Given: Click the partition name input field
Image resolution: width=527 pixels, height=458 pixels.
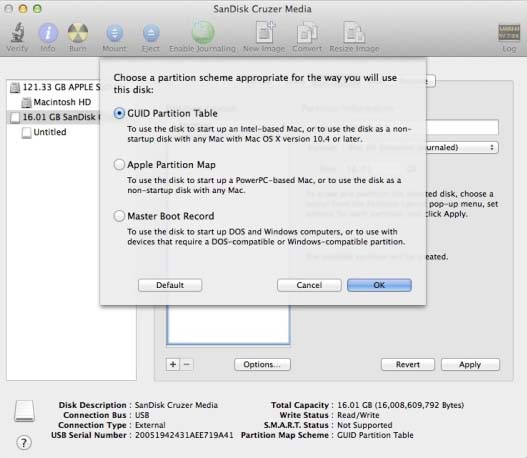Looking at the screenshot, I should (462, 128).
